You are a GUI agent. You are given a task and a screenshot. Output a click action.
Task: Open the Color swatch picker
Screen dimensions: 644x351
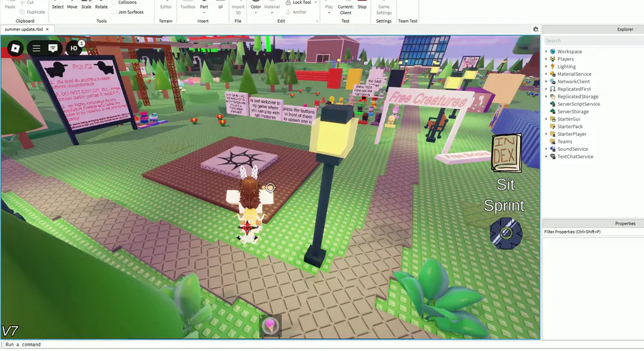pos(255,5)
